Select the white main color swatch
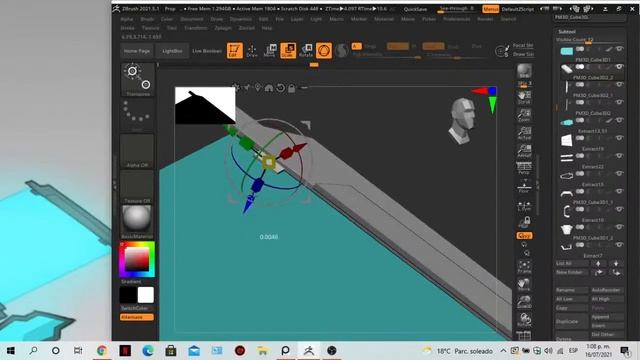Screen dimensions: 640x360 (x=146, y=295)
